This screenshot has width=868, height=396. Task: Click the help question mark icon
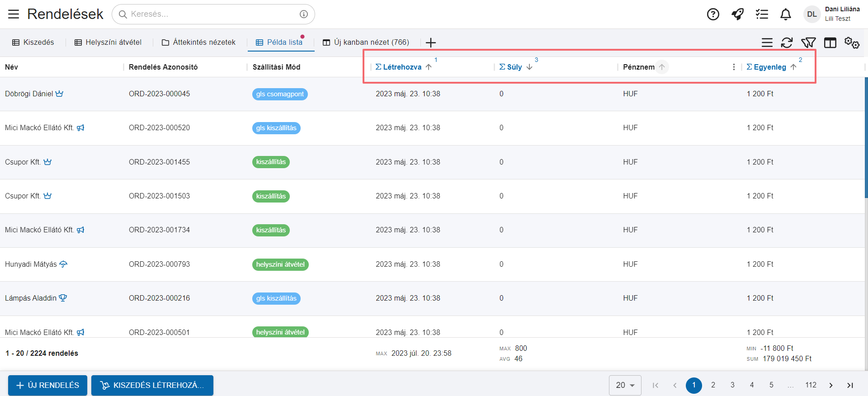713,14
